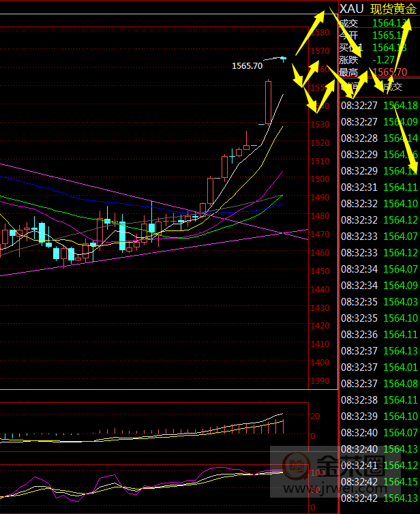Click the 成交 column header in tick list
The image size is (420, 514).
click(392, 87)
